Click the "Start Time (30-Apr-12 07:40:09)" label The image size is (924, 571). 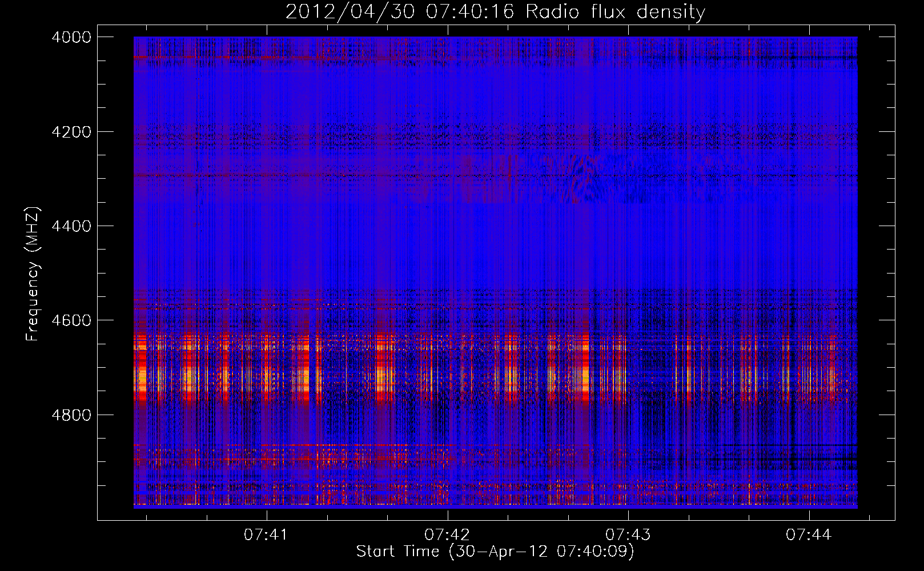click(x=495, y=552)
